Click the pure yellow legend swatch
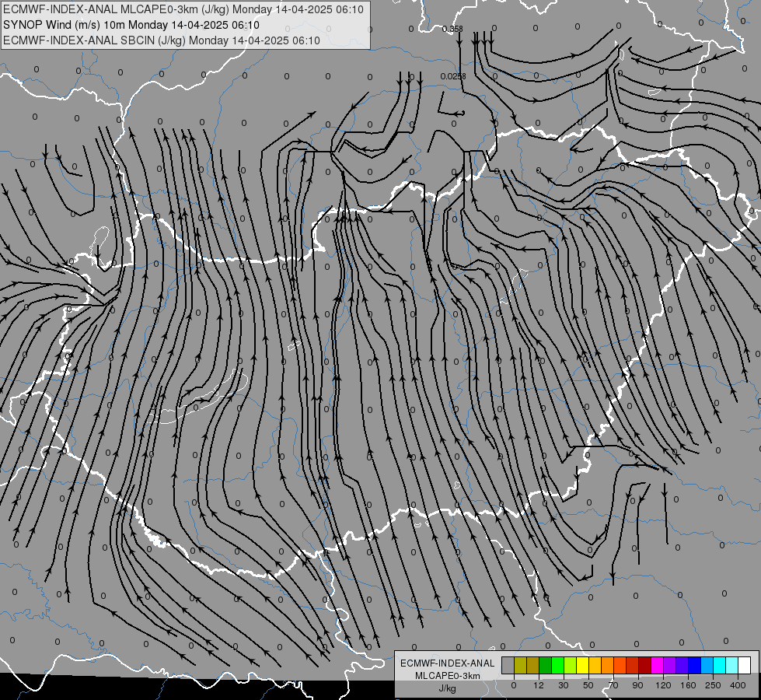This screenshot has height=700, width=761. coord(582,665)
